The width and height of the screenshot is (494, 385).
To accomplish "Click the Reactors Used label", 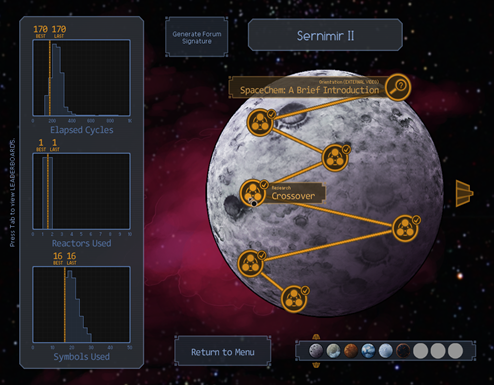I will tap(82, 243).
